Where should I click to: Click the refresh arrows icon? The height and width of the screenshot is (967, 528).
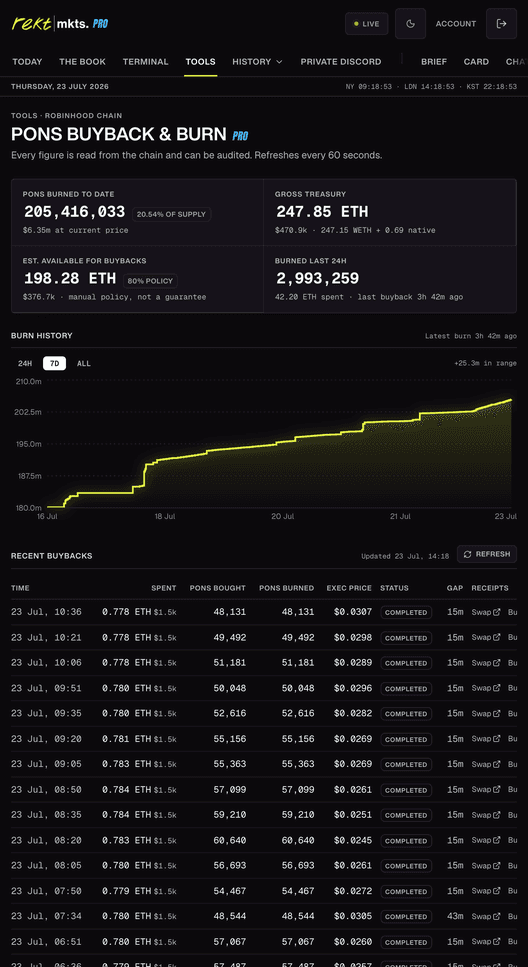pos(468,554)
